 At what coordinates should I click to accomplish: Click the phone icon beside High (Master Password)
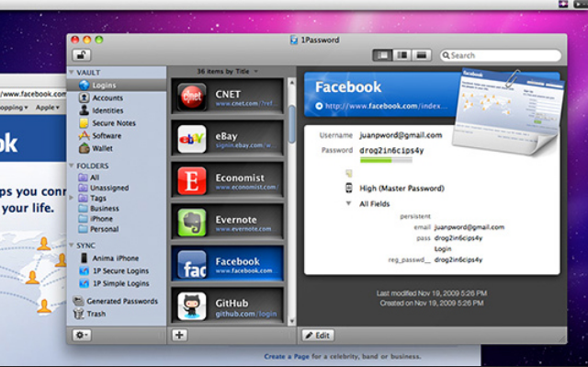(349, 188)
